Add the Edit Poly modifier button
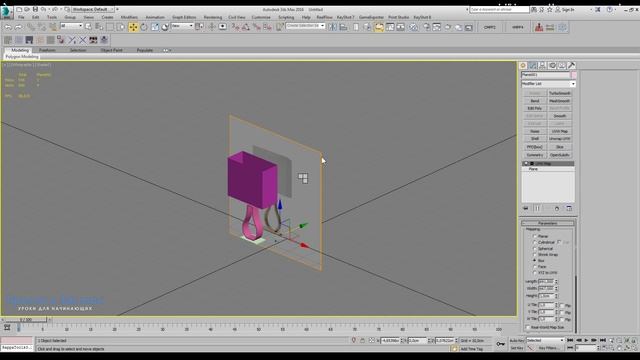The height and width of the screenshot is (360, 640). coord(535,109)
